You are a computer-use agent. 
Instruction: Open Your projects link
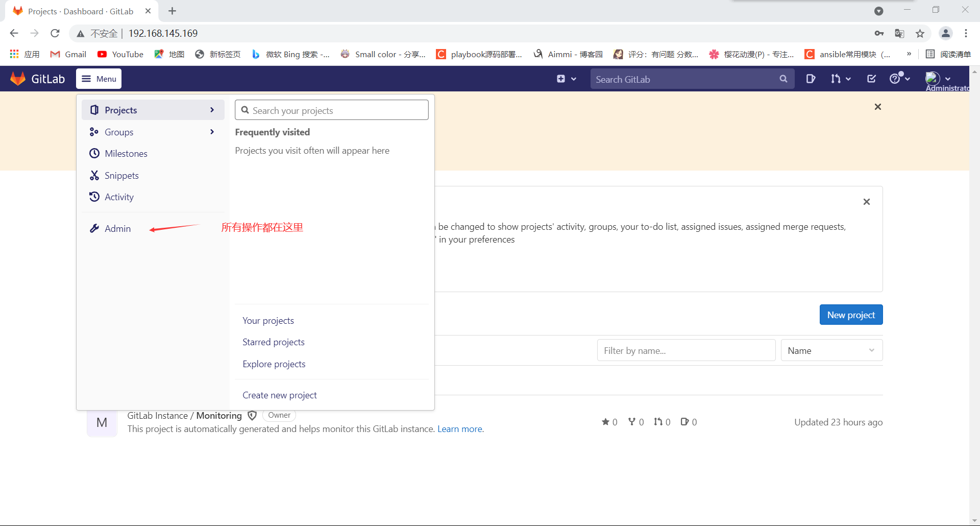coord(268,320)
